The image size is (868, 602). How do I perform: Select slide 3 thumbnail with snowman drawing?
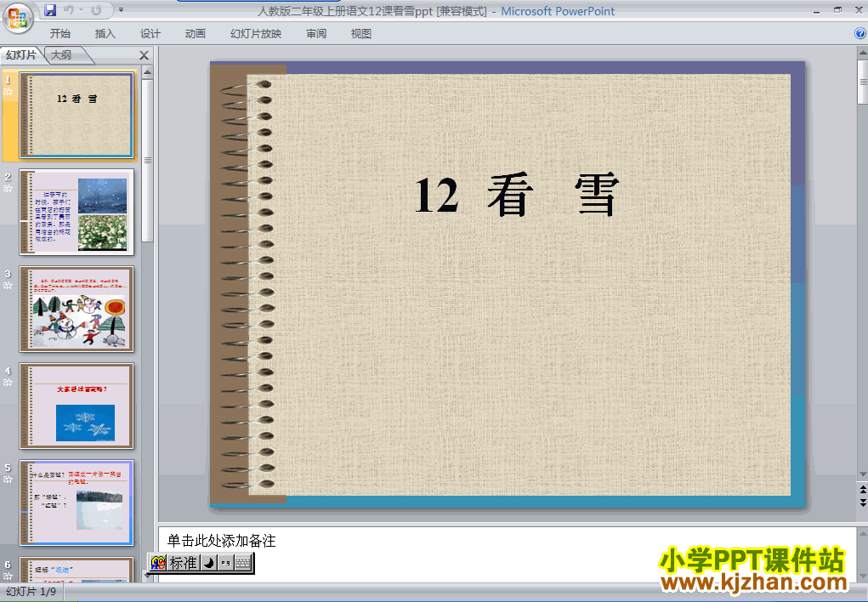point(77,309)
